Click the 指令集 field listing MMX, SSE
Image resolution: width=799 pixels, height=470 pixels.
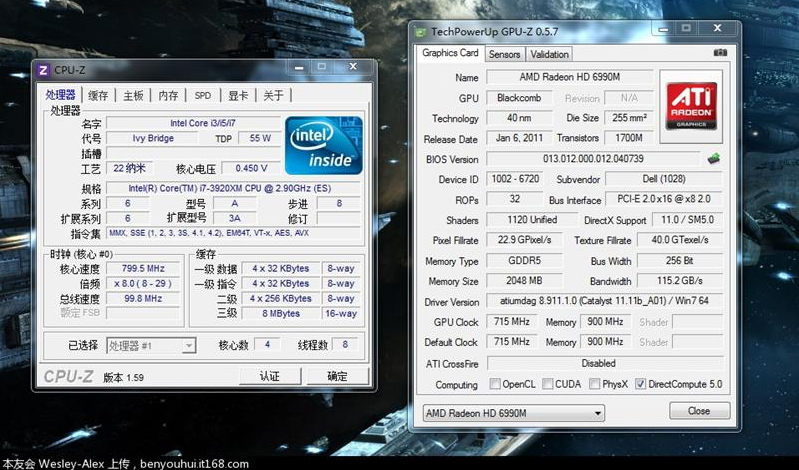coord(233,233)
